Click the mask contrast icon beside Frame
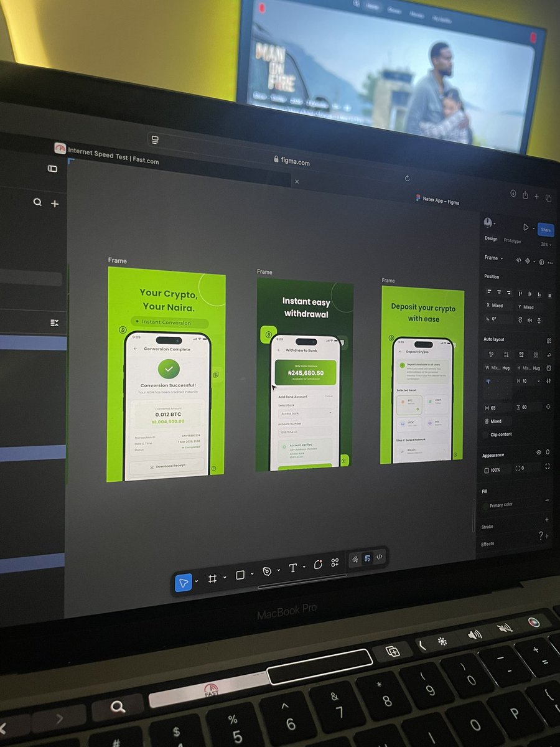Viewport: 560px width, 747px height. click(541, 262)
